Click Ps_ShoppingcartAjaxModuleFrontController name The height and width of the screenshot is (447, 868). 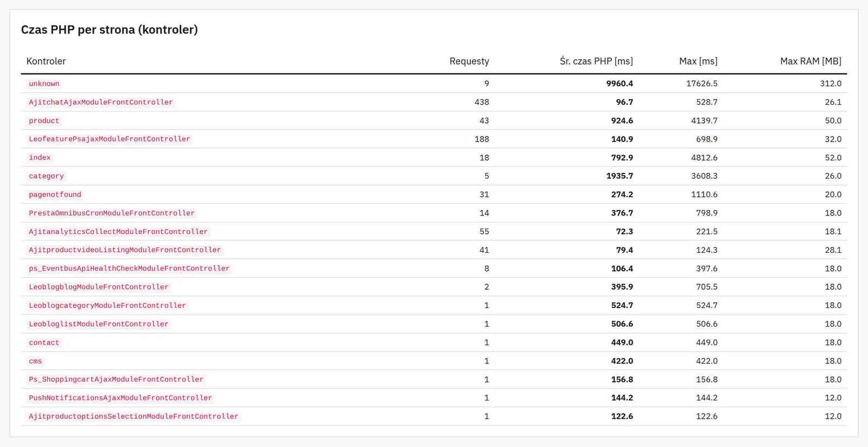(x=116, y=379)
